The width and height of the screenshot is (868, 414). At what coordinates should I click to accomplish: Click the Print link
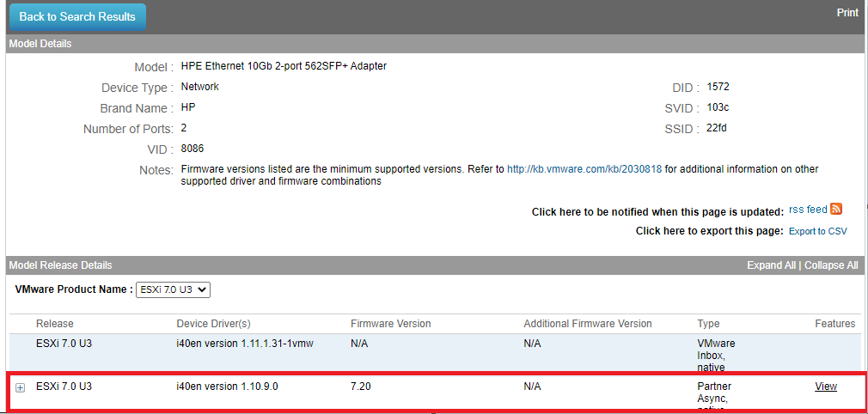click(x=847, y=13)
